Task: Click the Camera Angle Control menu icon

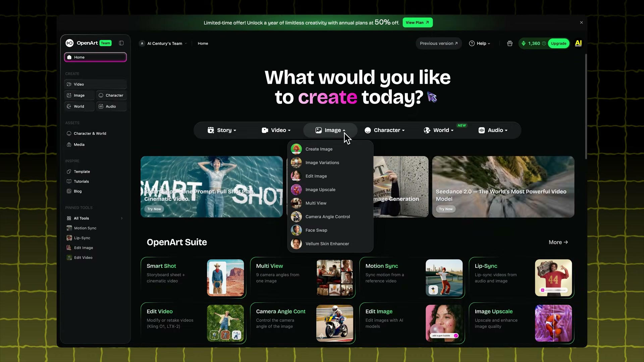Action: (296, 217)
